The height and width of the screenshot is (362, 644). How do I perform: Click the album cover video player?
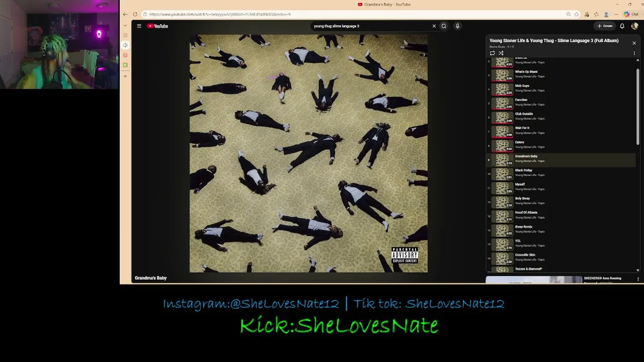coord(308,153)
